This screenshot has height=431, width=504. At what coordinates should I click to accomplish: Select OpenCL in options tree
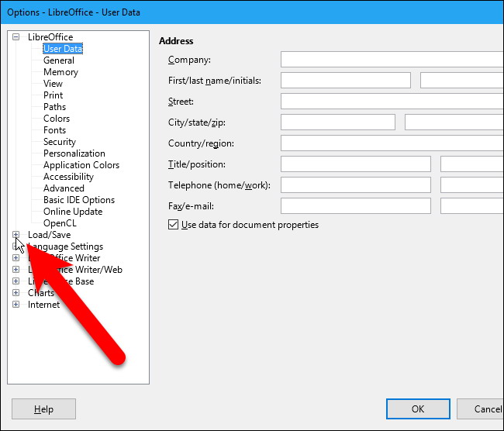click(x=59, y=223)
